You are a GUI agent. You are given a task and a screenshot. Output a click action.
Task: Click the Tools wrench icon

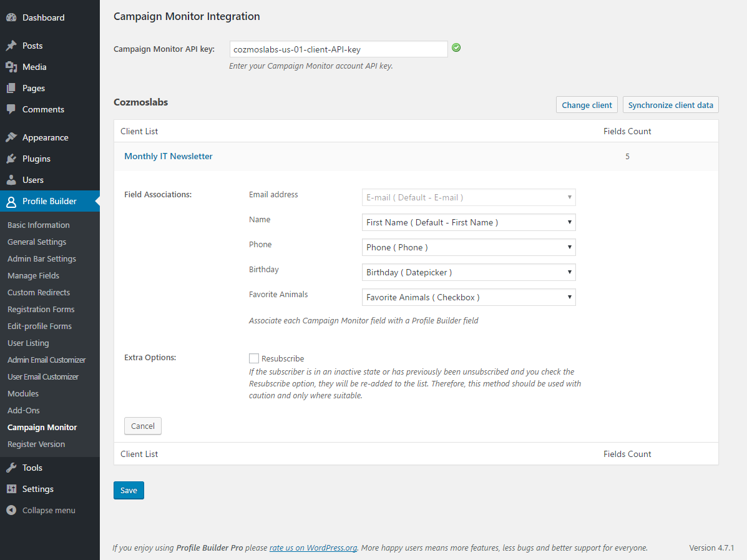tap(11, 468)
